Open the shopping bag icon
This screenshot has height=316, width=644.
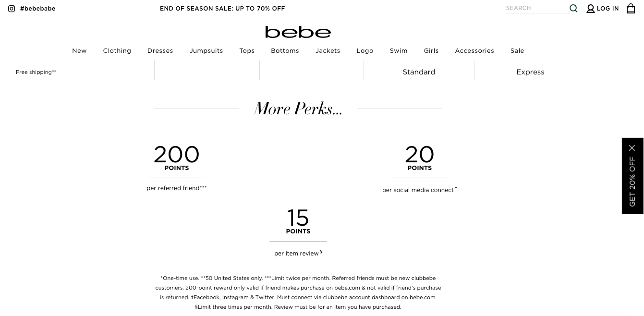[x=631, y=8]
